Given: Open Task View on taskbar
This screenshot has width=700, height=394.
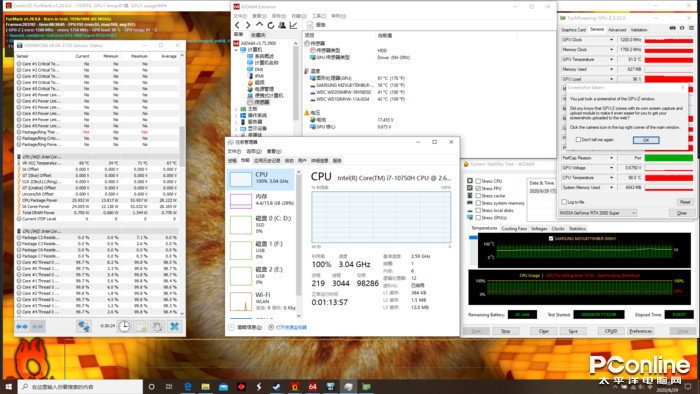Looking at the screenshot, I should (x=169, y=387).
